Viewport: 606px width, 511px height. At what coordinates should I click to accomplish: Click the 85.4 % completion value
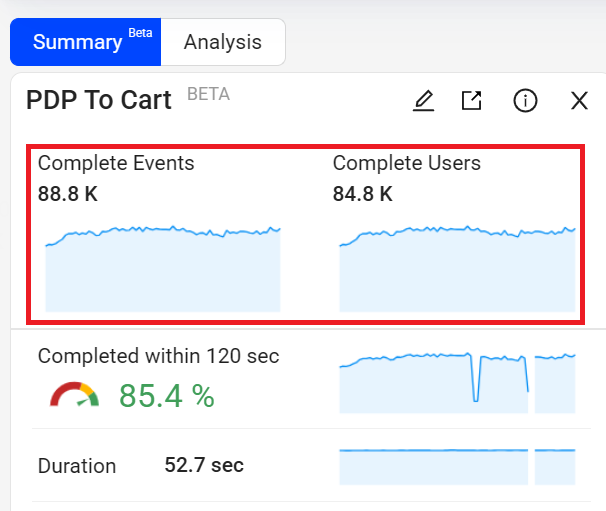pyautogui.click(x=167, y=396)
